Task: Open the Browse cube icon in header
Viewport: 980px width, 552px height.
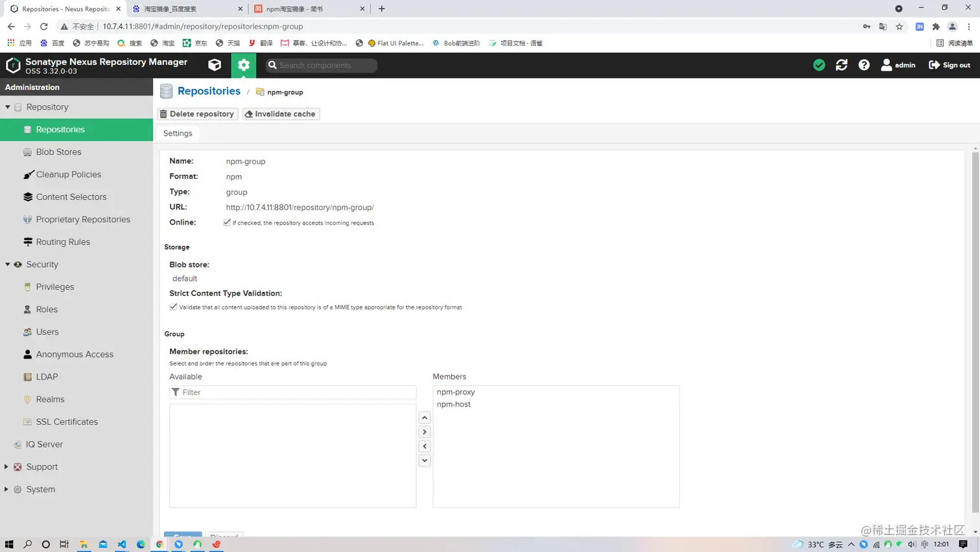Action: (x=215, y=65)
